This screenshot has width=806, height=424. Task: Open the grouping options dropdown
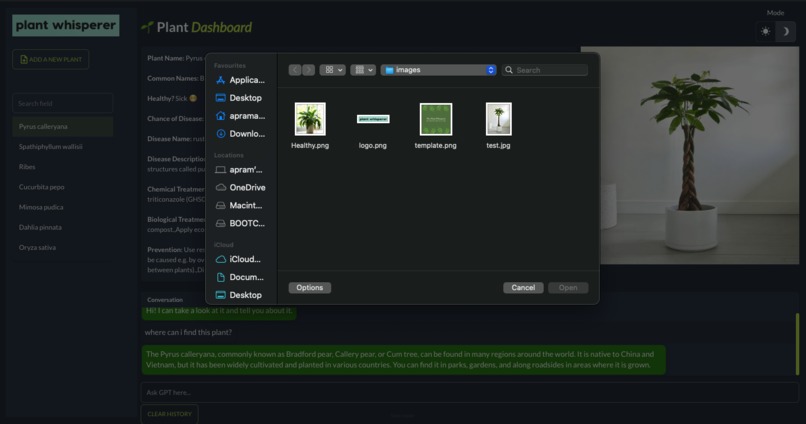pyautogui.click(x=363, y=70)
